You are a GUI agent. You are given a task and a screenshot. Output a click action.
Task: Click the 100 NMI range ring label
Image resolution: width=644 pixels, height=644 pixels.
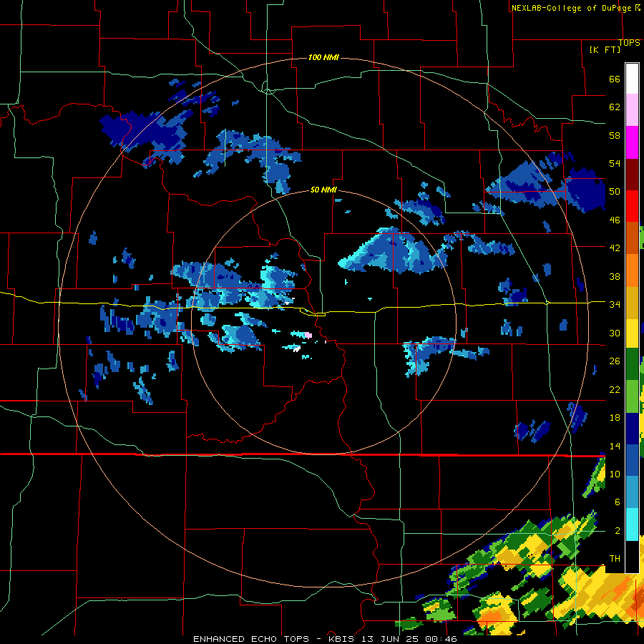(323, 57)
